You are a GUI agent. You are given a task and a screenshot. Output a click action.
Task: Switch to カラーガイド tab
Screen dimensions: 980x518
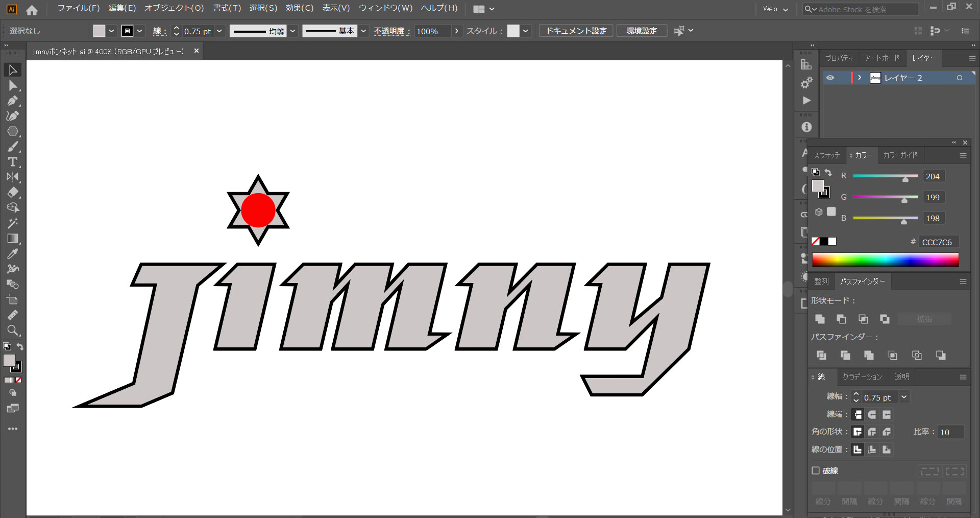coord(900,155)
